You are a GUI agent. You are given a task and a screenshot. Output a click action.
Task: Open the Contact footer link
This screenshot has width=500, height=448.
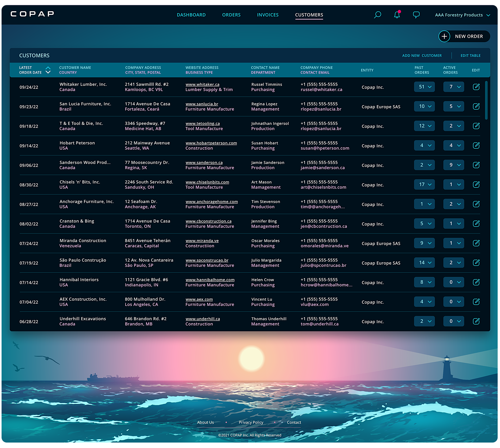click(x=294, y=422)
